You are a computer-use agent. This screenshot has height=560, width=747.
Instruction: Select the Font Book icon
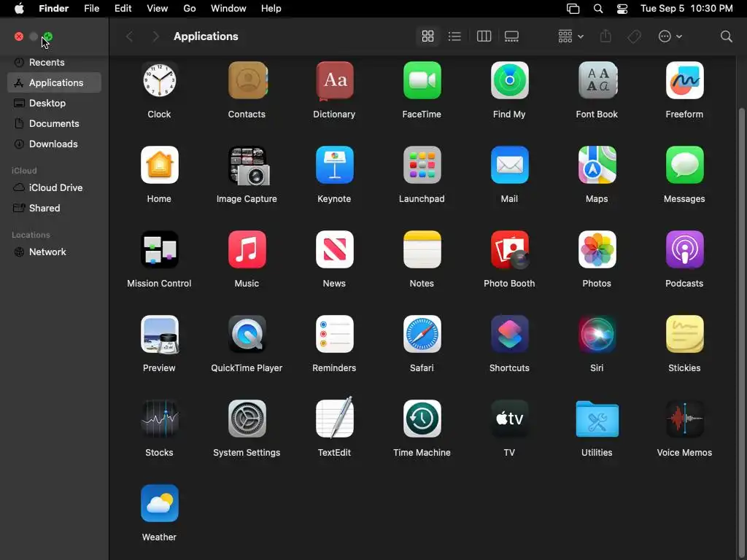coord(597,80)
